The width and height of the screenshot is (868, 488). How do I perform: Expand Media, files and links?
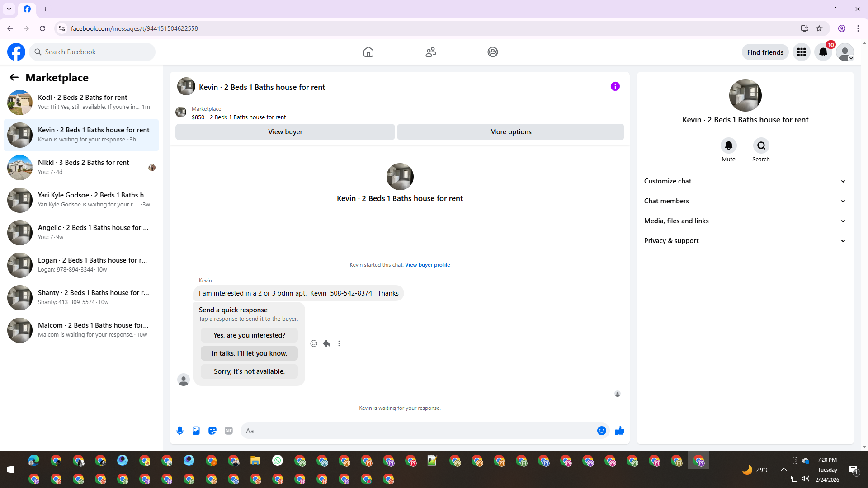pos(745,221)
